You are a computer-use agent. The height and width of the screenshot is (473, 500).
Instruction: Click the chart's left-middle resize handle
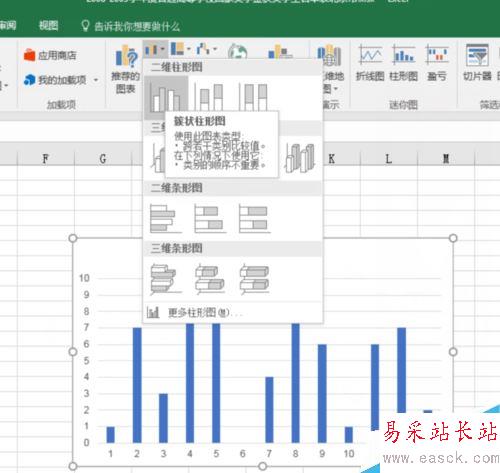[x=73, y=352]
